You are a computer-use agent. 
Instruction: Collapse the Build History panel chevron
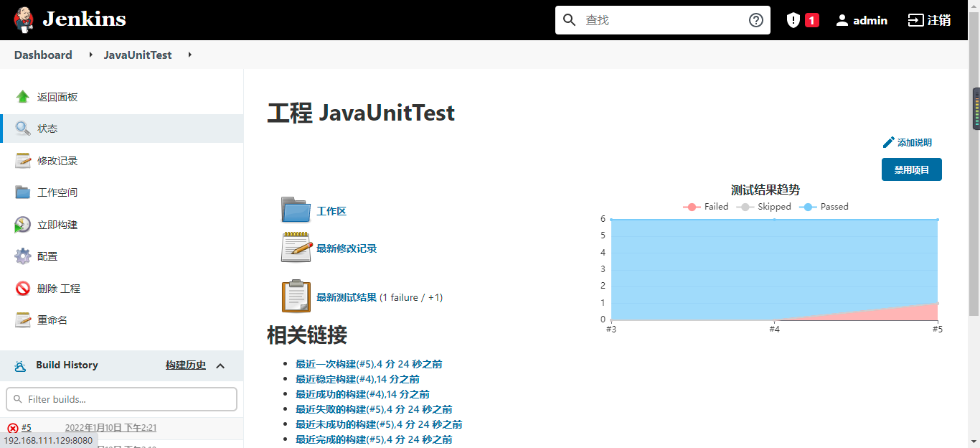pos(220,365)
